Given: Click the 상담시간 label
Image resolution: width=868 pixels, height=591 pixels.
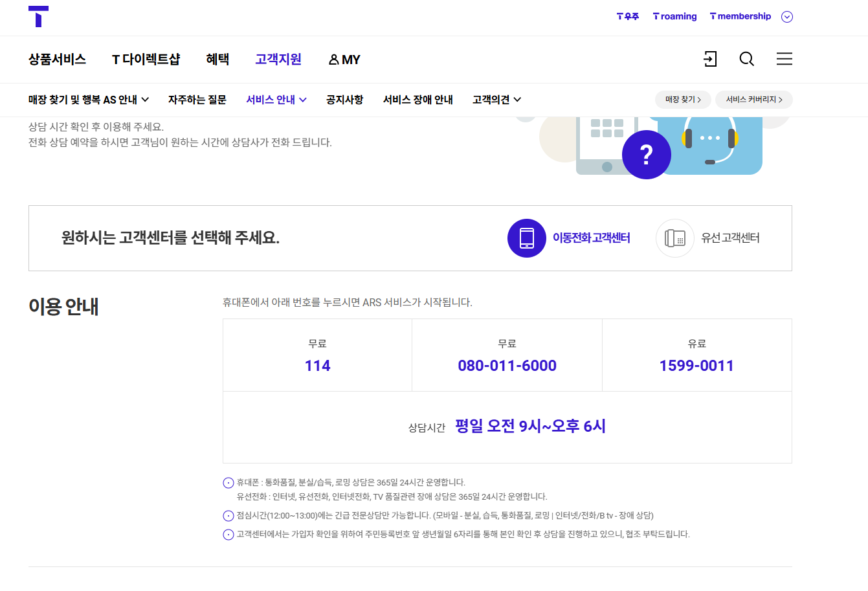Looking at the screenshot, I should (x=427, y=428).
